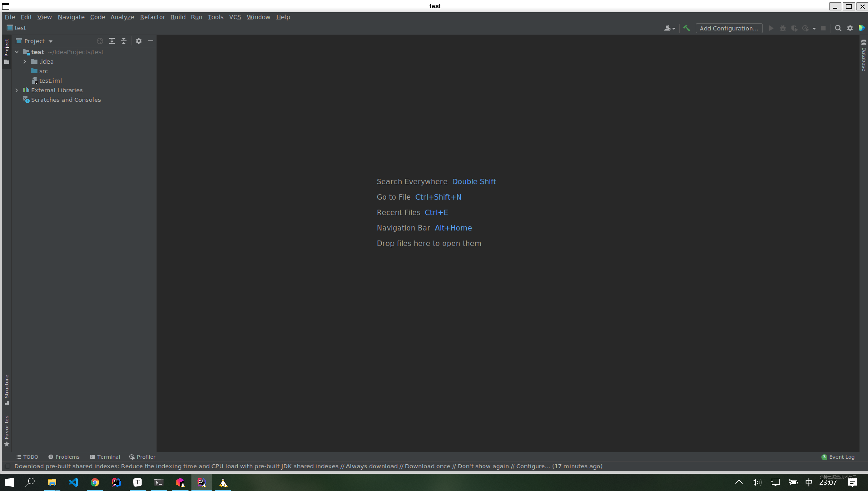Viewport: 868px width, 491px height.
Task: Click the Stop square icon
Action: [x=823, y=28]
